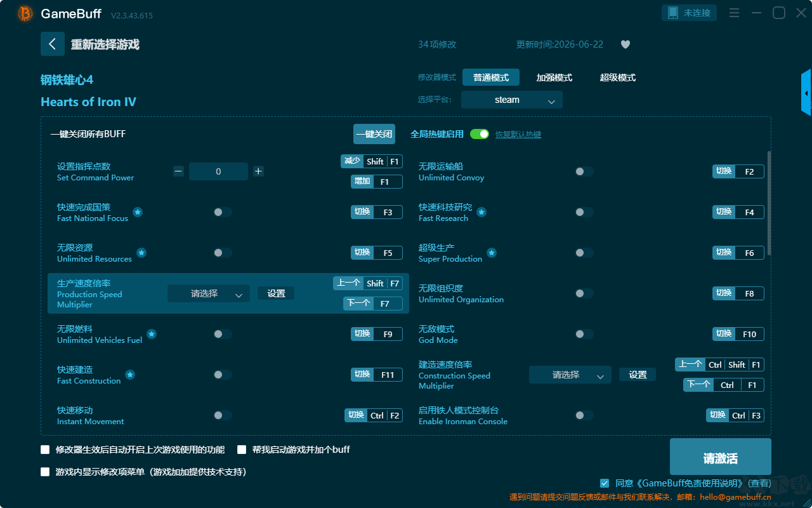Viewport: 812px width, 508px height.
Task: Click the star badge beside Fast Research
Action: (x=481, y=212)
